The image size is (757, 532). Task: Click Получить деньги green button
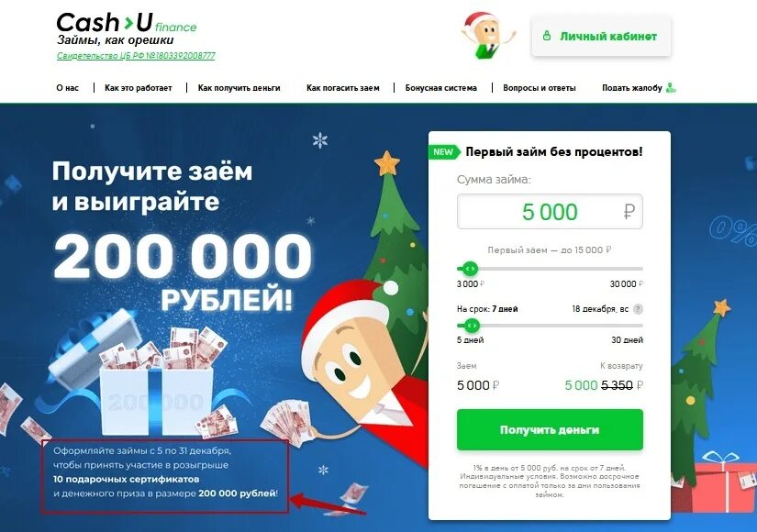(550, 429)
